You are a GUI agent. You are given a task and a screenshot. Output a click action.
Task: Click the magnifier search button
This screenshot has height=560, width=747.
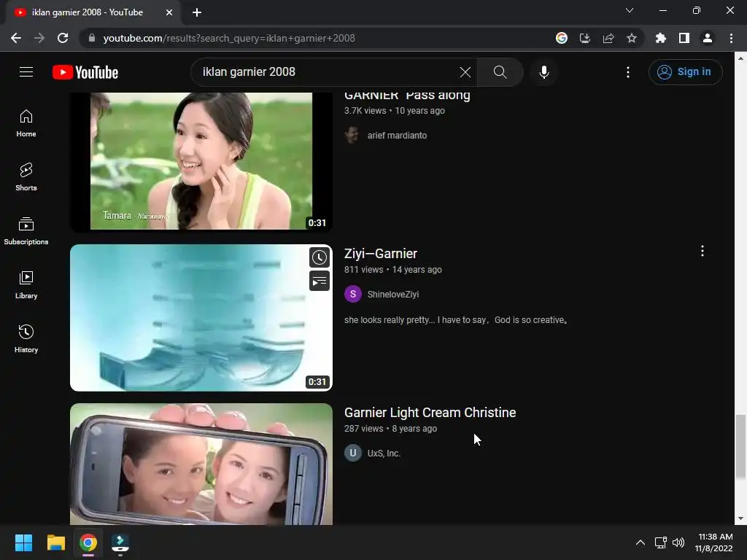coord(500,72)
